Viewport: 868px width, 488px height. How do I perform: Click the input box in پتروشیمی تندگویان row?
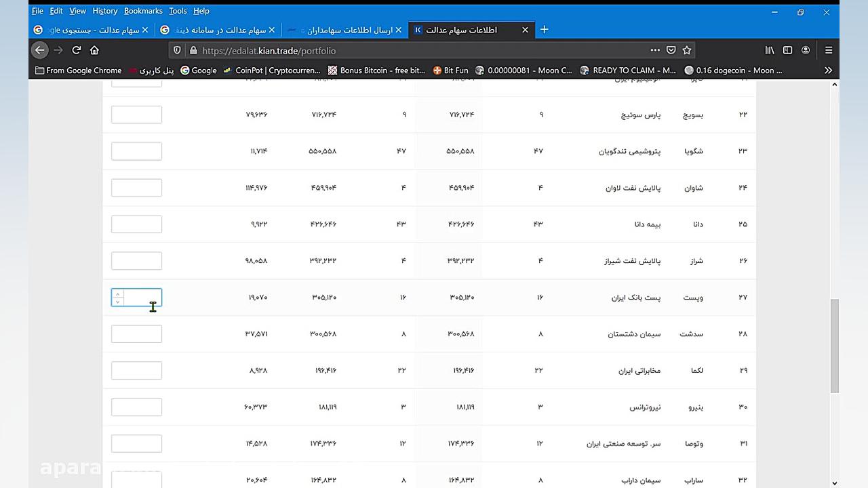[x=136, y=151]
